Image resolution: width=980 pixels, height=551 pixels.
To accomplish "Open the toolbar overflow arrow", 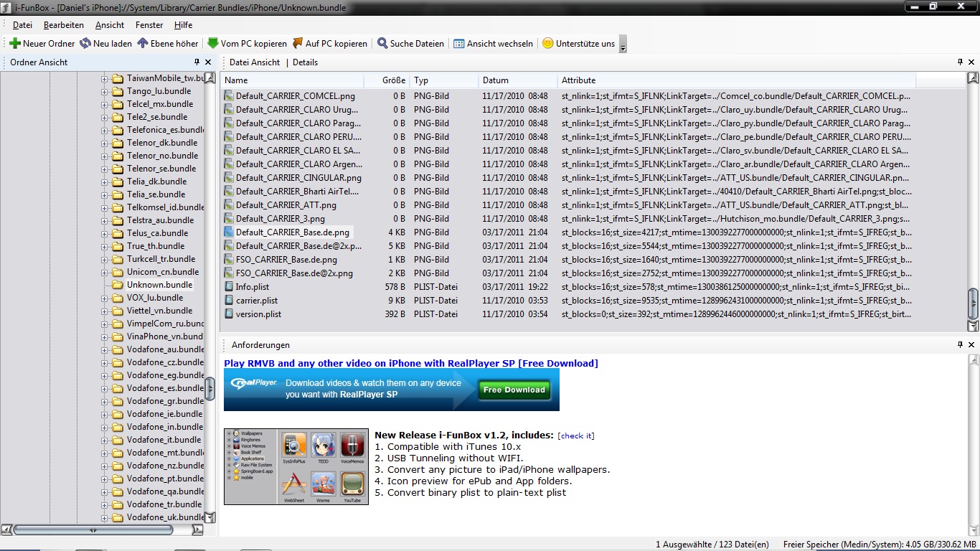I will [x=623, y=44].
